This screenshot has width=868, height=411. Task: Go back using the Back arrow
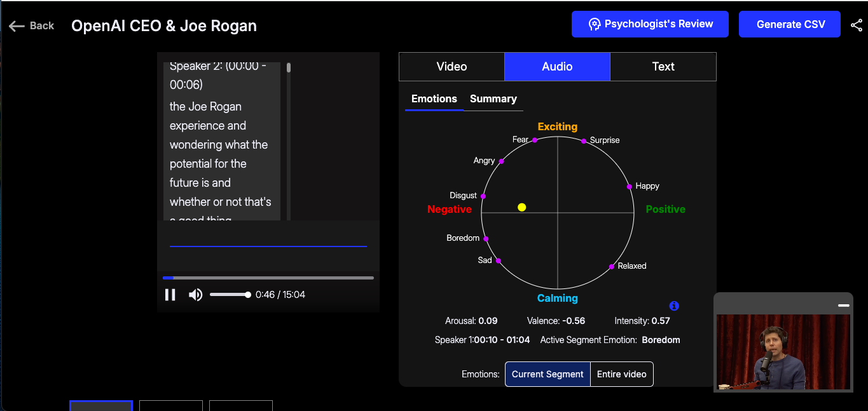31,26
